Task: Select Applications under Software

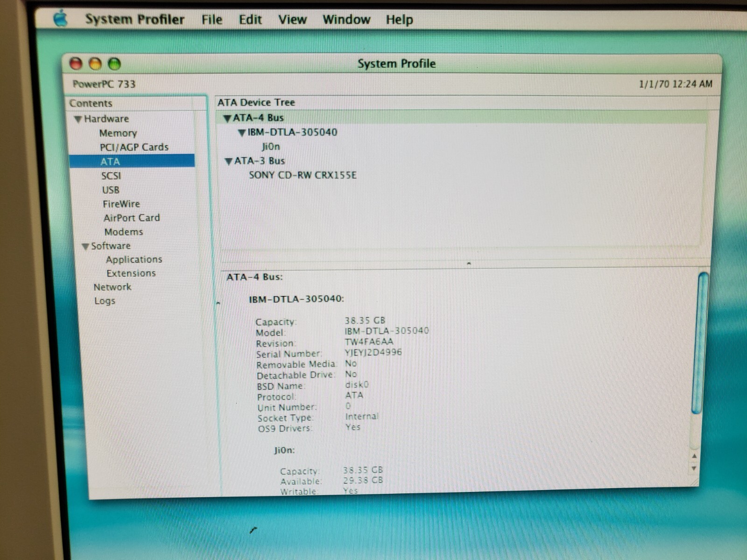Action: coord(134,259)
